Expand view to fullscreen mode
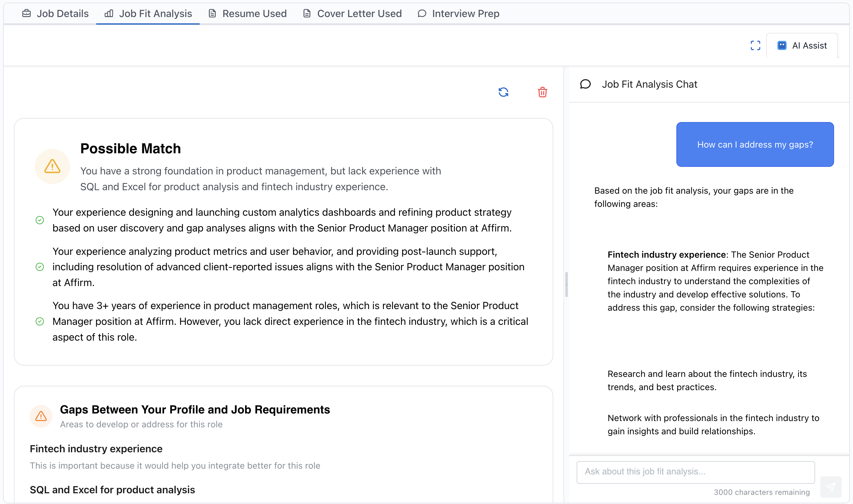 pos(755,45)
